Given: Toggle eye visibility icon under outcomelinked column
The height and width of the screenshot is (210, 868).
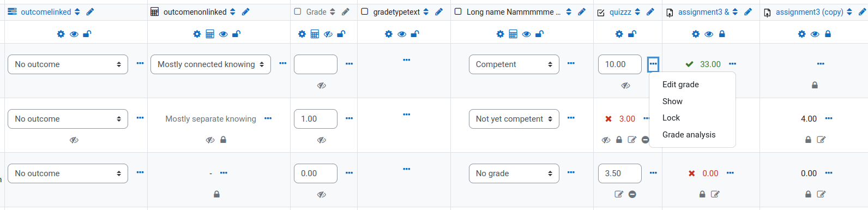Looking at the screenshot, I should click(x=74, y=34).
